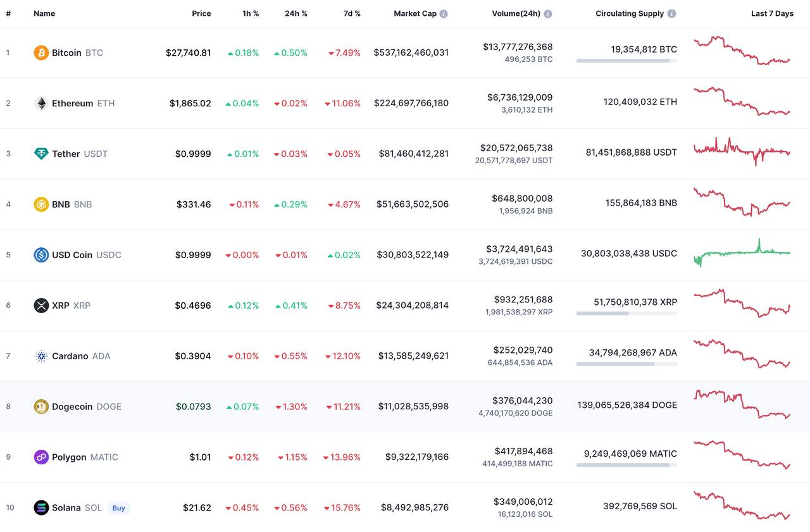The image size is (810, 532).
Task: Click the Ethereum diamond logo icon
Action: (41, 103)
